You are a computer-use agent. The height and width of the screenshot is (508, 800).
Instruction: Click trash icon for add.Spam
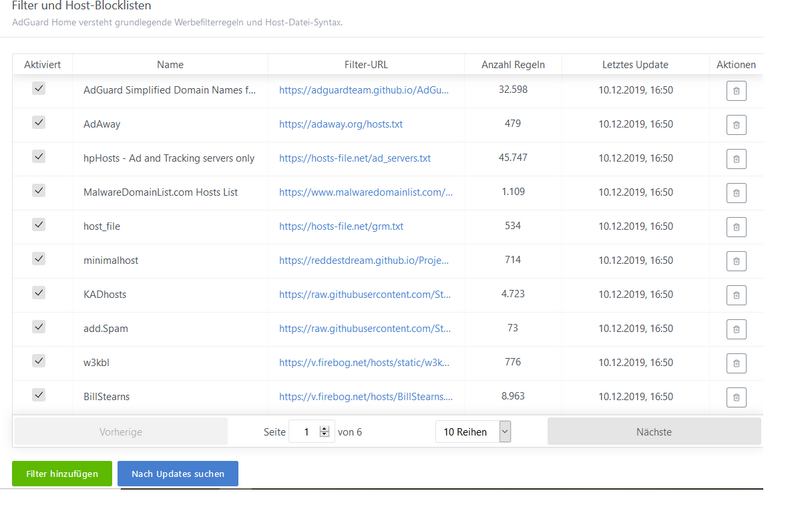coord(736,329)
